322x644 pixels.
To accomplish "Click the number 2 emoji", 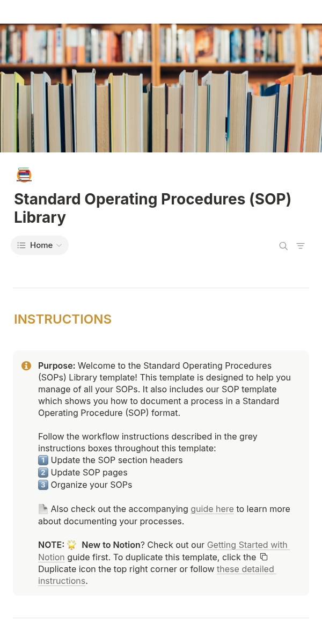I will click(x=43, y=473).
